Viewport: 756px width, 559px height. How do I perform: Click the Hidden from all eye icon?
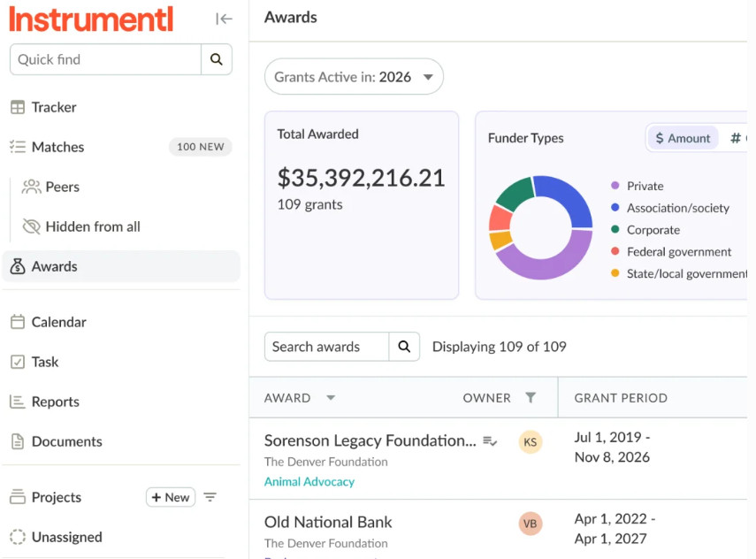pos(31,226)
